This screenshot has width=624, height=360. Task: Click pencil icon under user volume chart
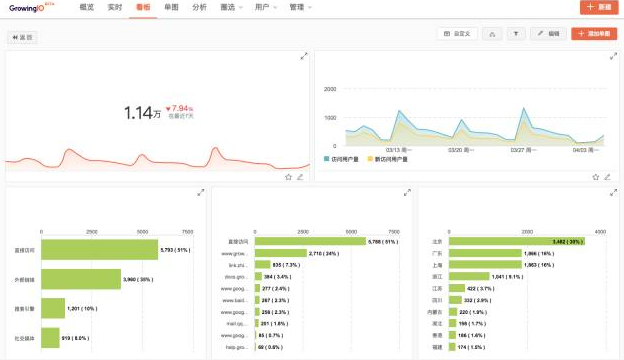pos(607,177)
